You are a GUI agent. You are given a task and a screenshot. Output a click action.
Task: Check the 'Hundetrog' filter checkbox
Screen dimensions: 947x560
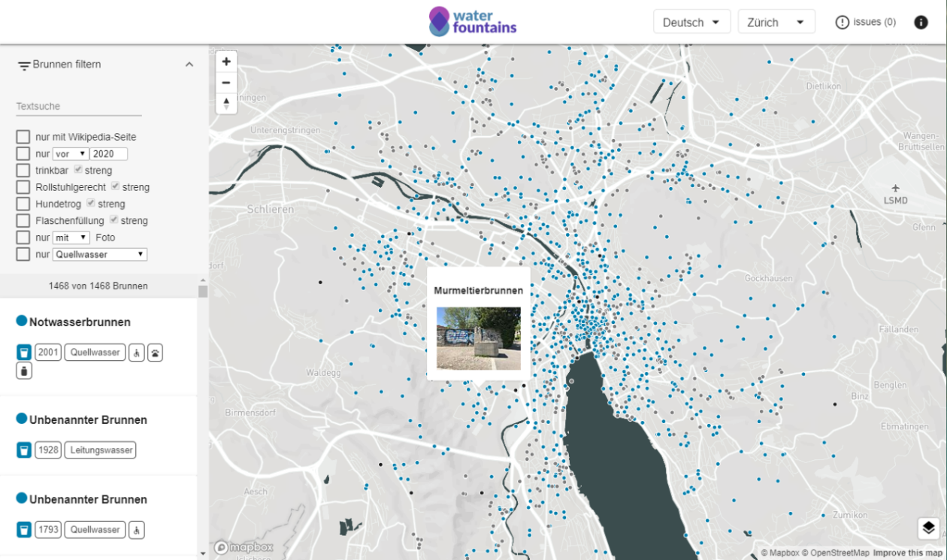pos(23,204)
